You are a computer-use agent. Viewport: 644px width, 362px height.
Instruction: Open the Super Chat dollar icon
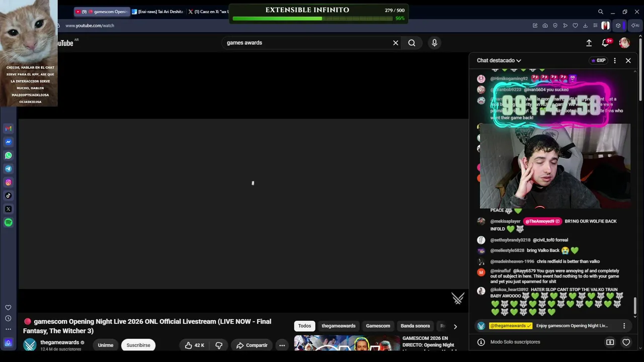[610, 342]
